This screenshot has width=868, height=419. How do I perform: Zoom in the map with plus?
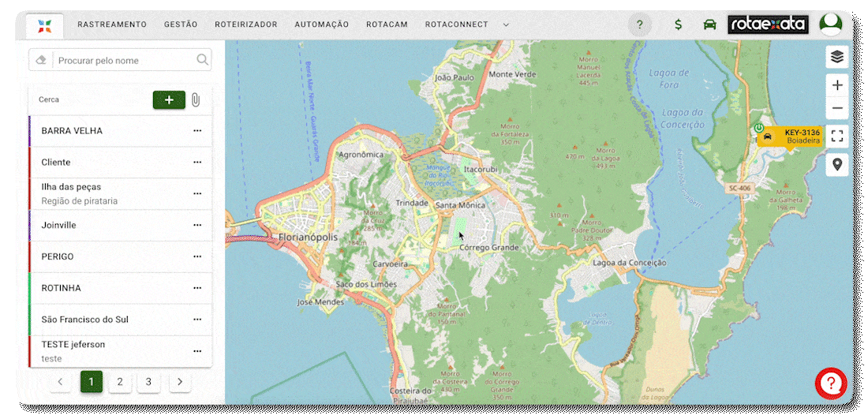coord(837,85)
